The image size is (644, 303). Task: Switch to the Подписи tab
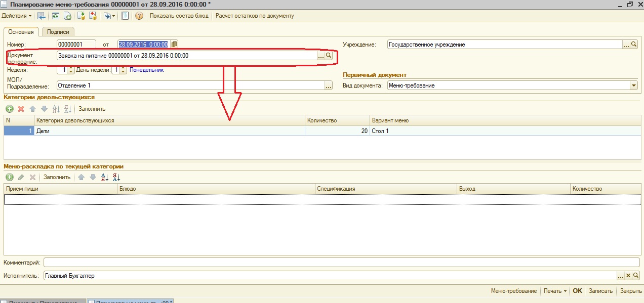pos(58,32)
